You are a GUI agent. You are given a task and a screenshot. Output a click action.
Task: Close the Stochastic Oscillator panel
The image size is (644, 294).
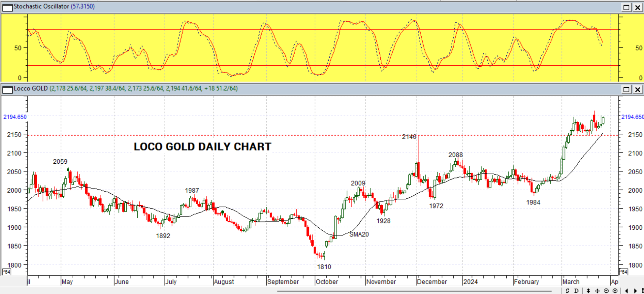pos(637,7)
